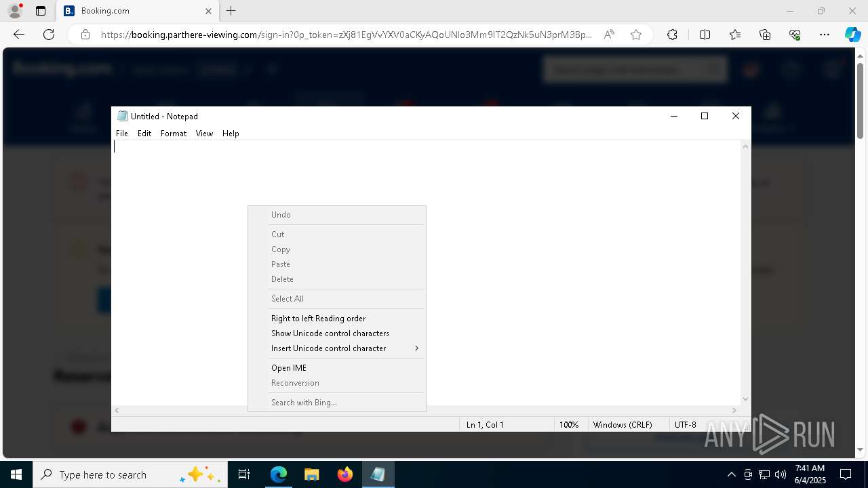The height and width of the screenshot is (488, 868).
Task: Open the volume speaker icon
Action: coord(780,474)
